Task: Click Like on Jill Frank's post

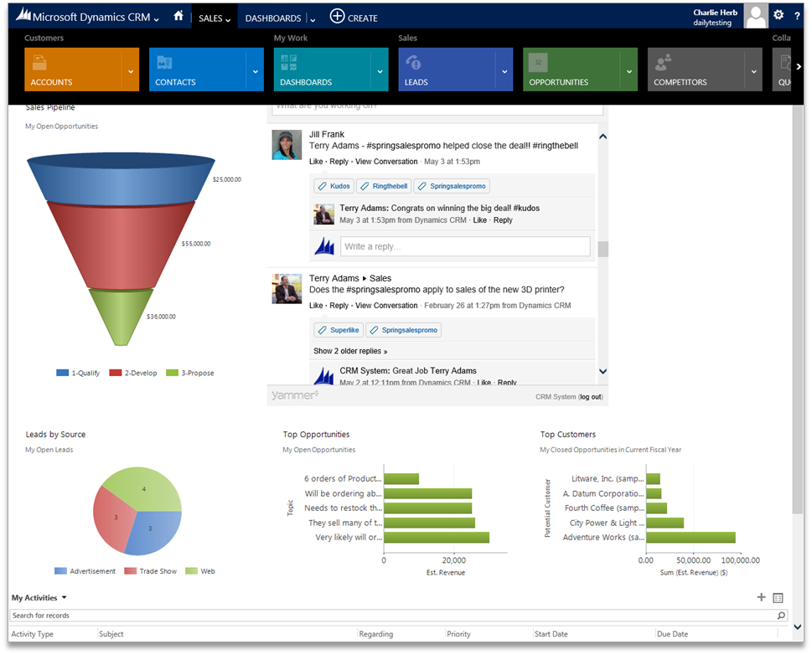Action: coord(316,162)
